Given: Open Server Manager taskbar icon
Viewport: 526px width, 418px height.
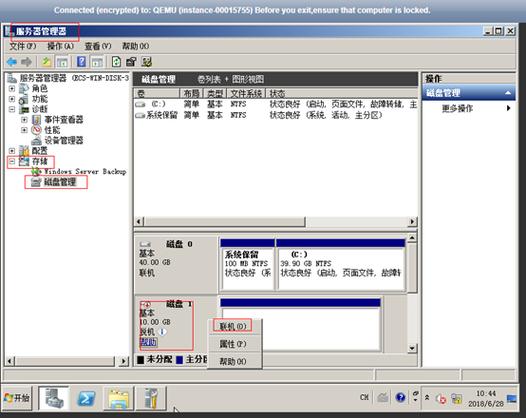Looking at the screenshot, I should [x=54, y=398].
